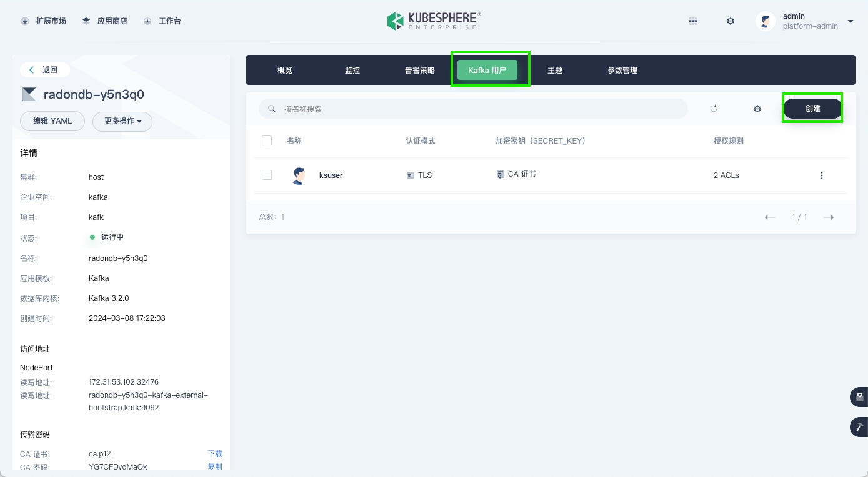868x477 pixels.
Task: Click the ksuser avatar icon
Action: pyautogui.click(x=299, y=175)
